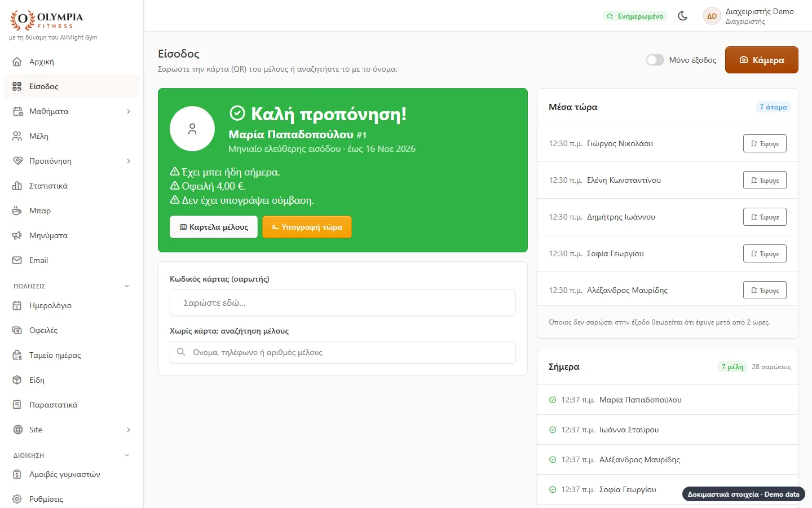Mark Σοφία Γεωργίου as Έφυγε
This screenshot has width=812, height=508.
coord(765,253)
